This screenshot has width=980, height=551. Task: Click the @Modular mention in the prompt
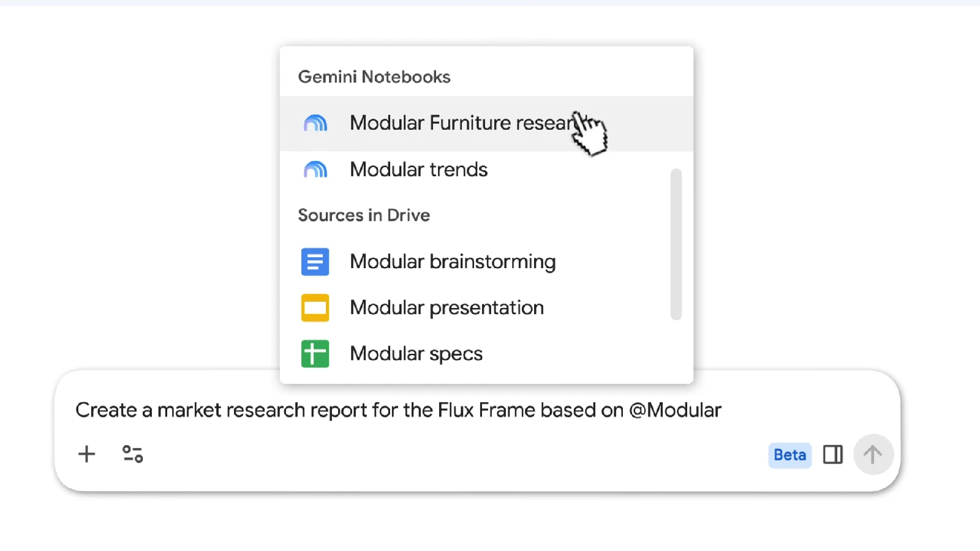[675, 410]
